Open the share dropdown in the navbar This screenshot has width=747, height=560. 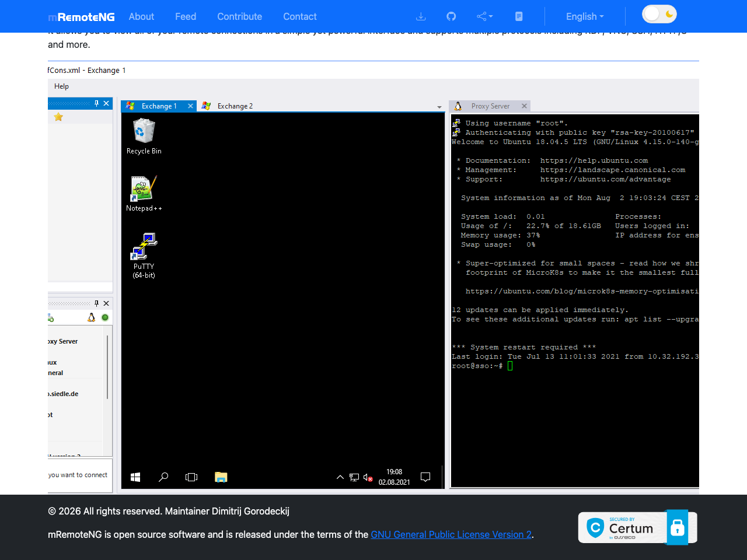[x=484, y=16]
